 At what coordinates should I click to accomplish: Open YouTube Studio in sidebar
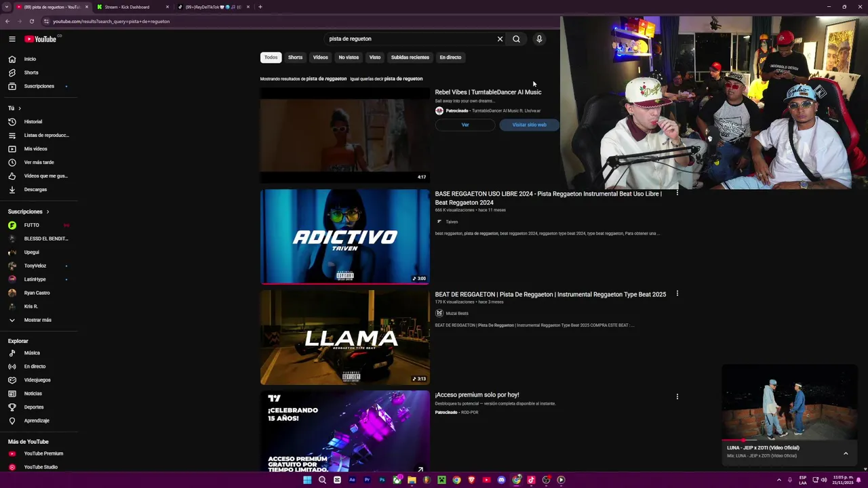coord(39,467)
